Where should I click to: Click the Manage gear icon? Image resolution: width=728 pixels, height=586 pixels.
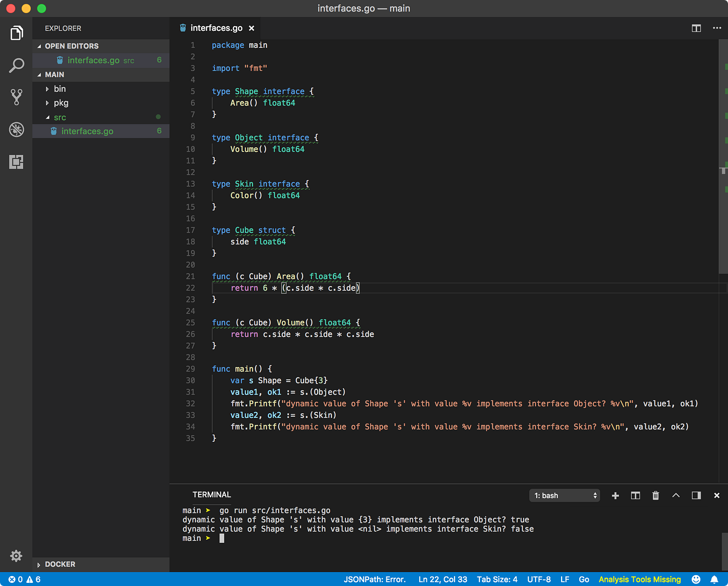pyautogui.click(x=16, y=556)
